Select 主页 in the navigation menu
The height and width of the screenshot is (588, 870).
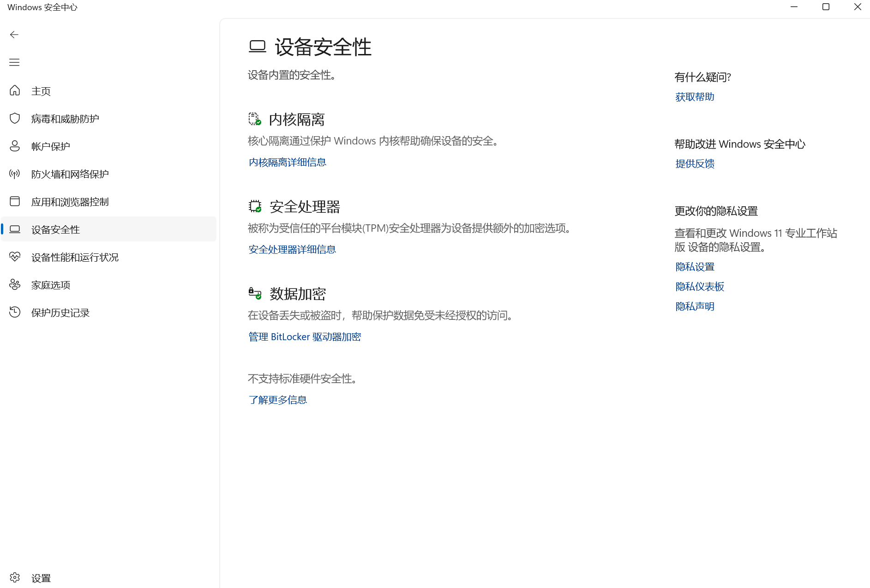tap(41, 90)
